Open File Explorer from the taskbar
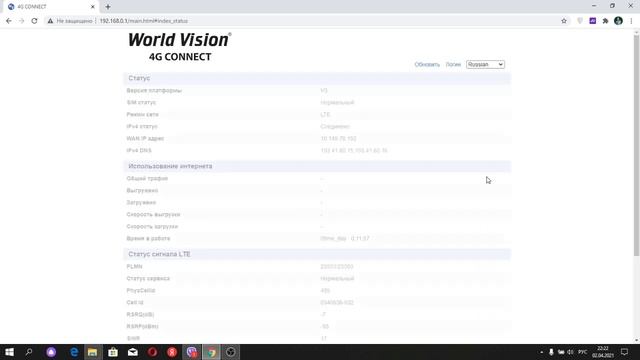The width and height of the screenshot is (640, 360). coord(93,352)
